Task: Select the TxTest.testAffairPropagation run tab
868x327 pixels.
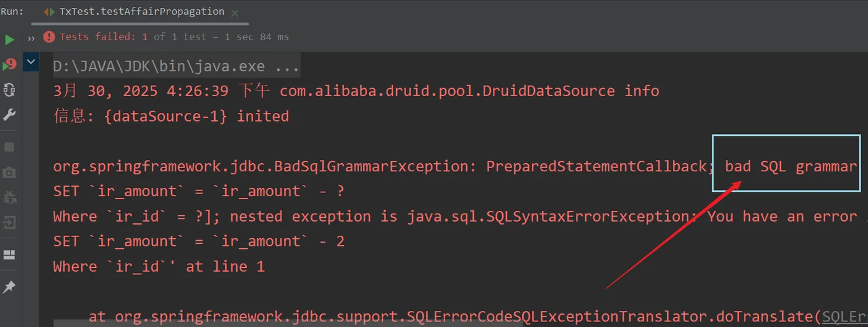Action: click(x=135, y=12)
